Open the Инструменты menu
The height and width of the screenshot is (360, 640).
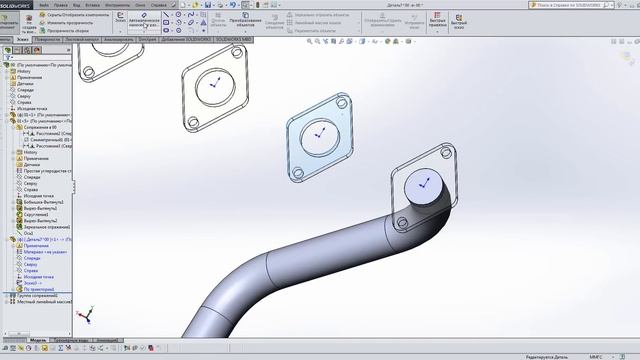pyautogui.click(x=117, y=5)
